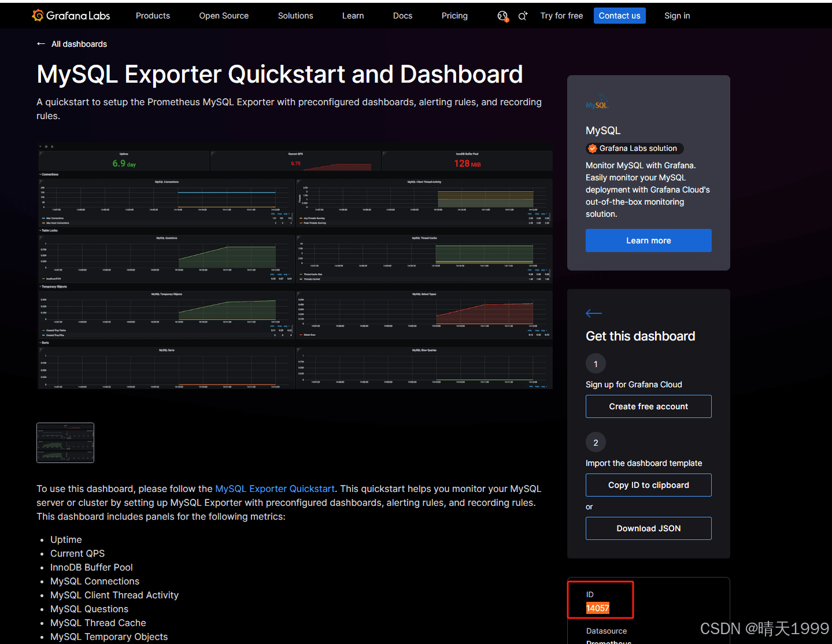Click the back arrow beside All dashboards
The width and height of the screenshot is (832, 644).
pyautogui.click(x=41, y=44)
